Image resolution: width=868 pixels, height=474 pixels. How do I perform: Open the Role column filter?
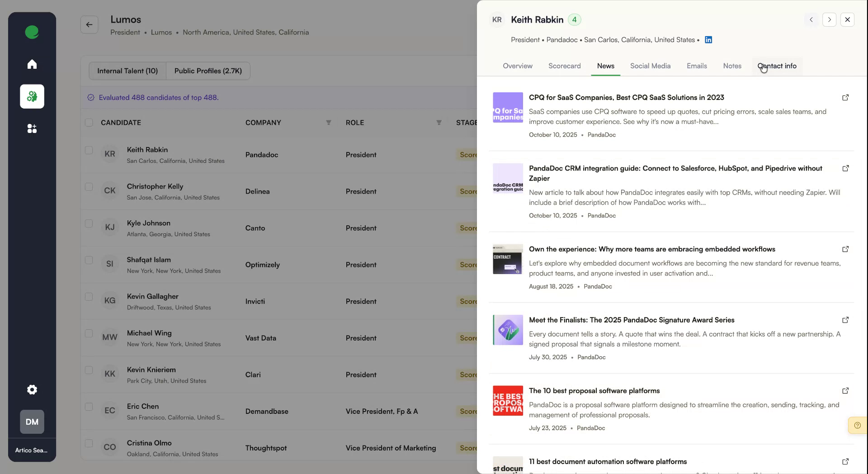pos(439,123)
